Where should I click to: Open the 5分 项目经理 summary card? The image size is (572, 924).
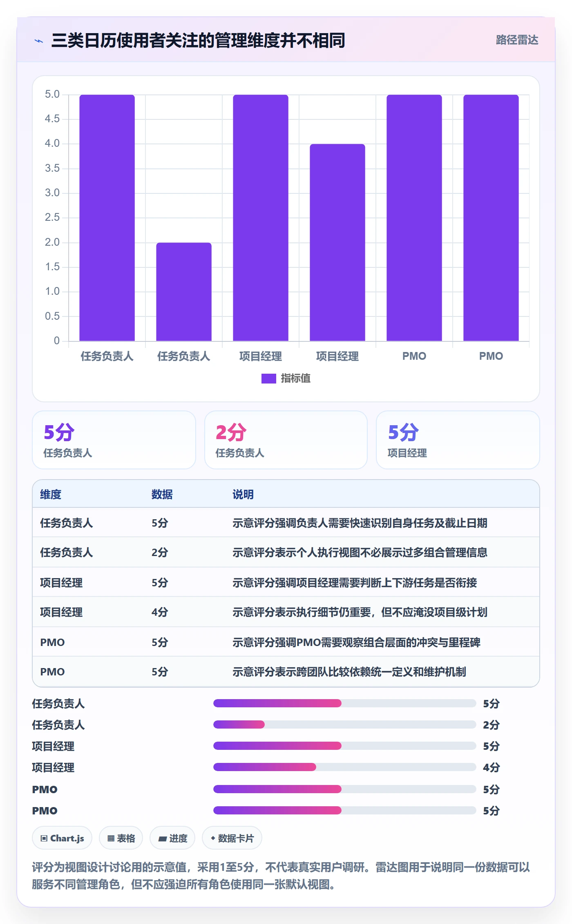point(458,440)
